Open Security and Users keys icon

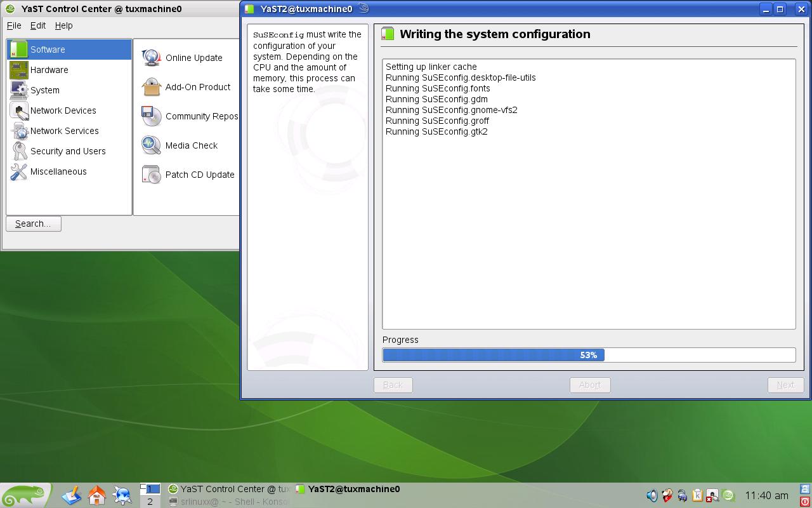[19, 151]
